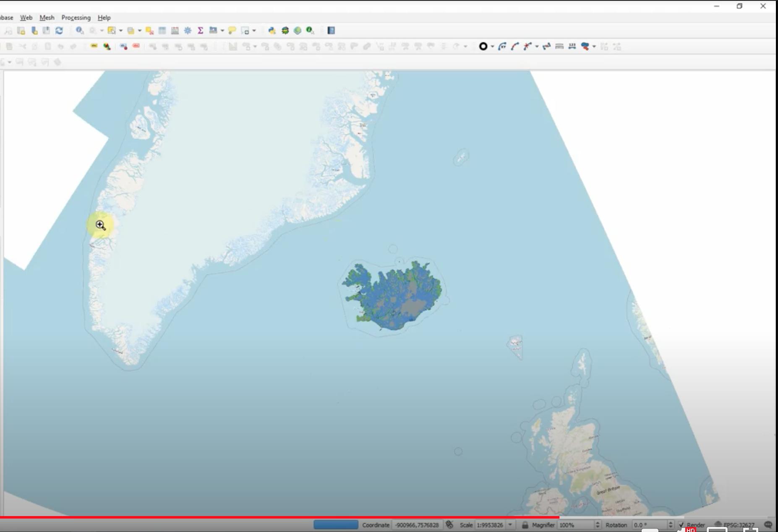Click the EPSG:32627 CRS button
This screenshot has height=532, width=778.
(x=734, y=525)
